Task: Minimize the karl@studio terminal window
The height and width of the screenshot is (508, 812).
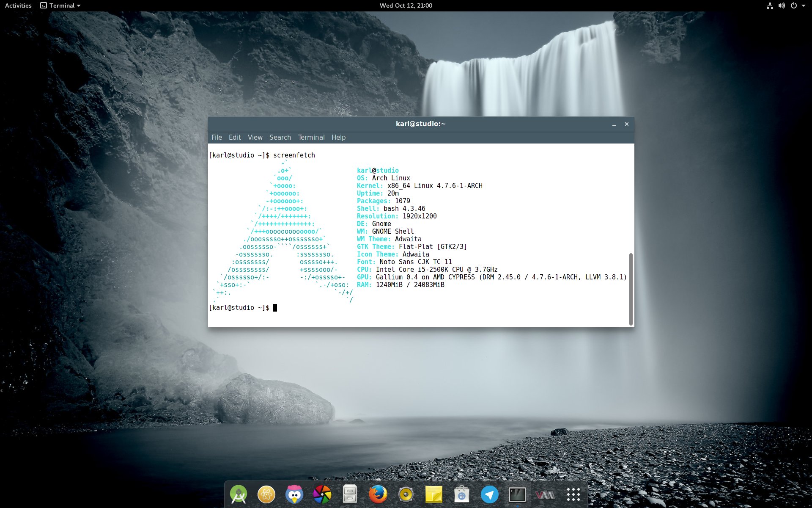Action: tap(614, 124)
